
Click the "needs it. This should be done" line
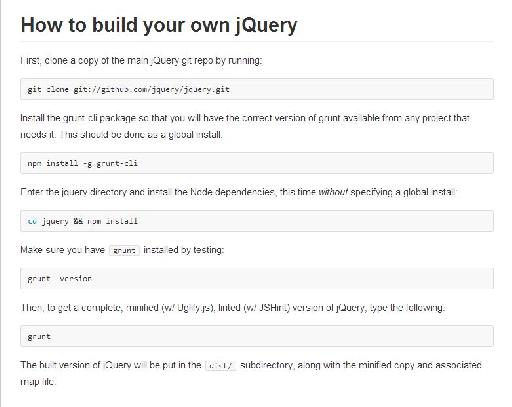121,135
